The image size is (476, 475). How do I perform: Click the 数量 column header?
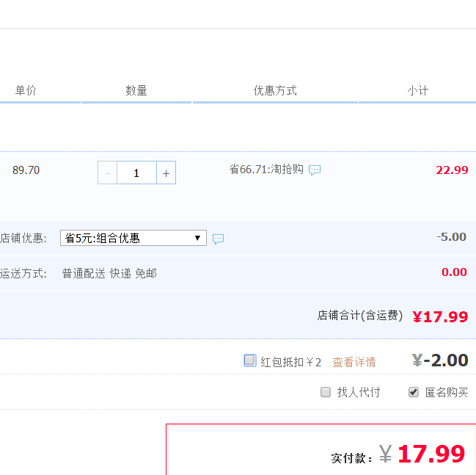pos(136,90)
